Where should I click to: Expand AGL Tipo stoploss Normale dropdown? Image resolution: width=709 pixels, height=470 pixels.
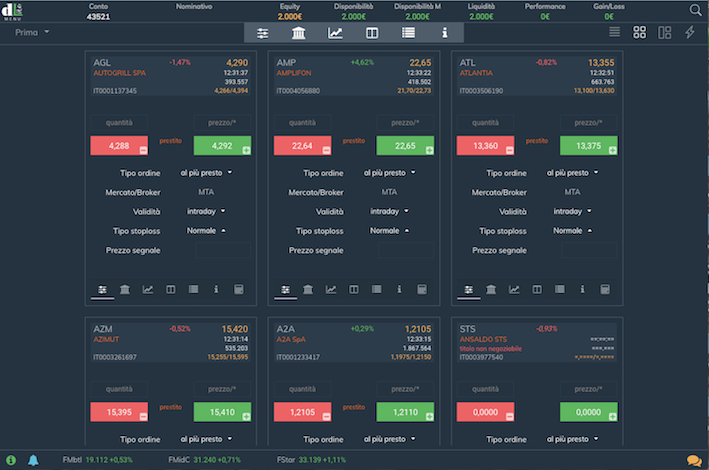(x=206, y=231)
